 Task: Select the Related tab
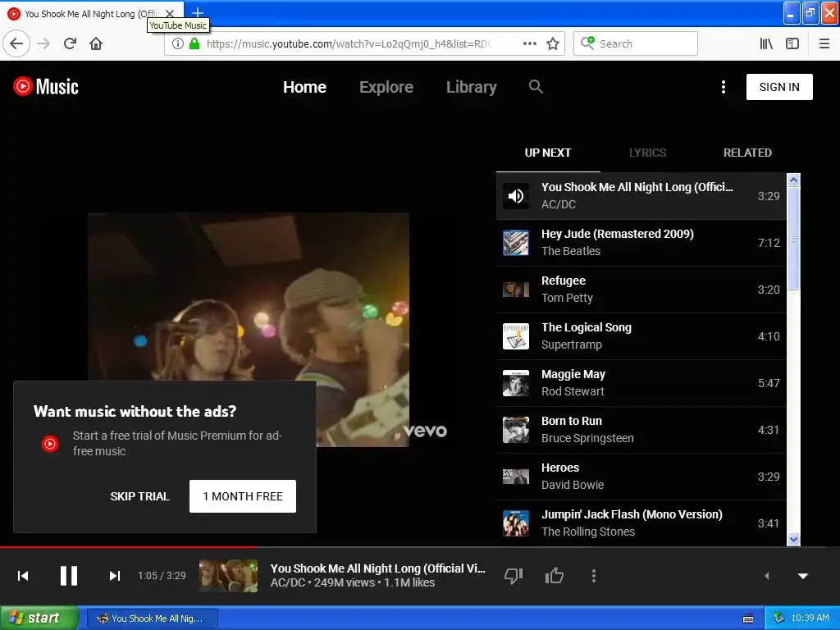pyautogui.click(x=747, y=153)
